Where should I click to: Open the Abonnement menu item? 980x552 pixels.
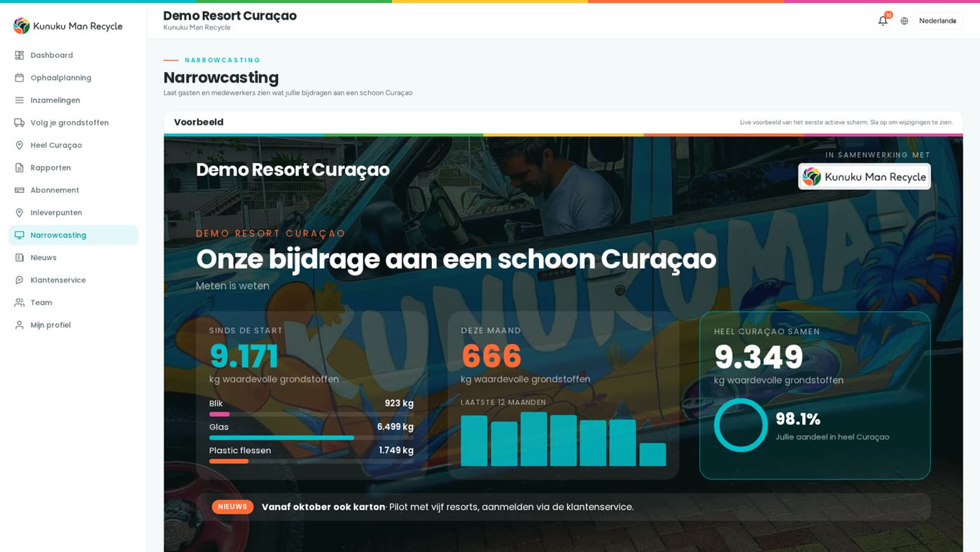(73, 190)
